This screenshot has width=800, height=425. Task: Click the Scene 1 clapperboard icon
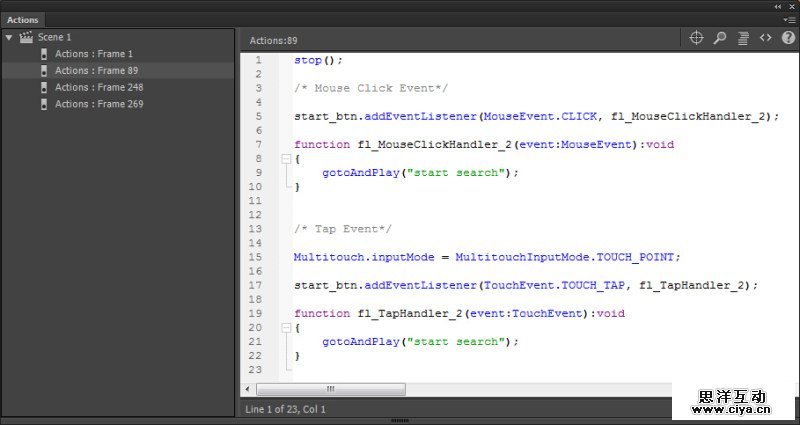tap(26, 37)
